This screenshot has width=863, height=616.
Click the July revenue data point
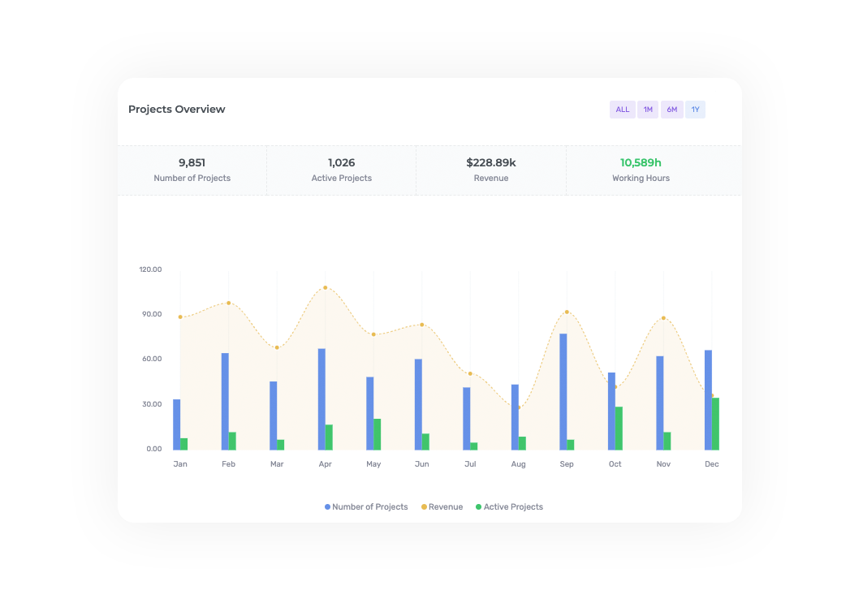click(x=470, y=373)
